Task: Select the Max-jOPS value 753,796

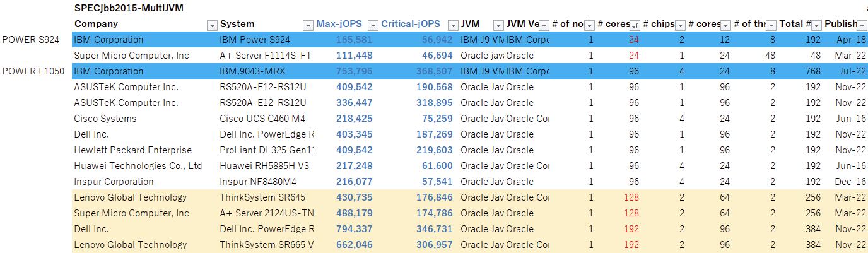Action: 354,71
